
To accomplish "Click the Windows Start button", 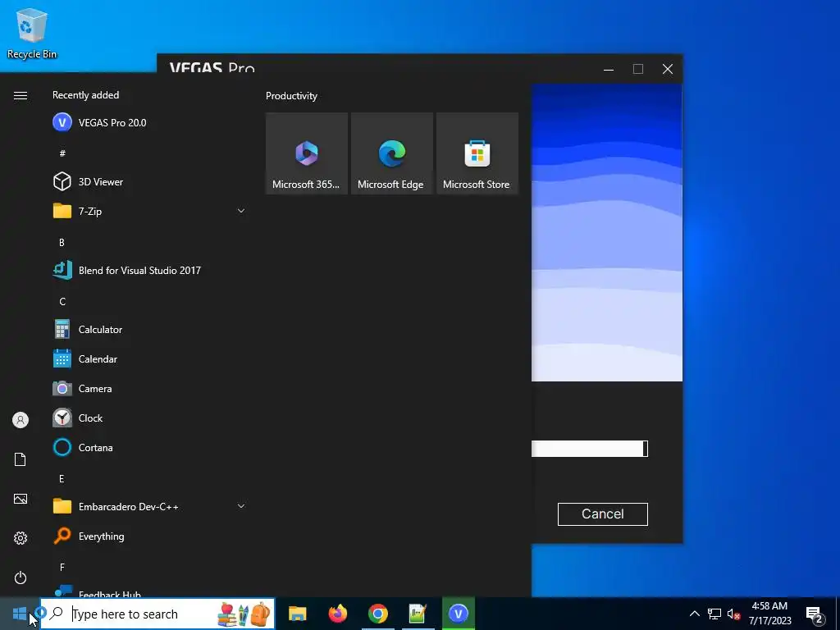I will coord(20,614).
